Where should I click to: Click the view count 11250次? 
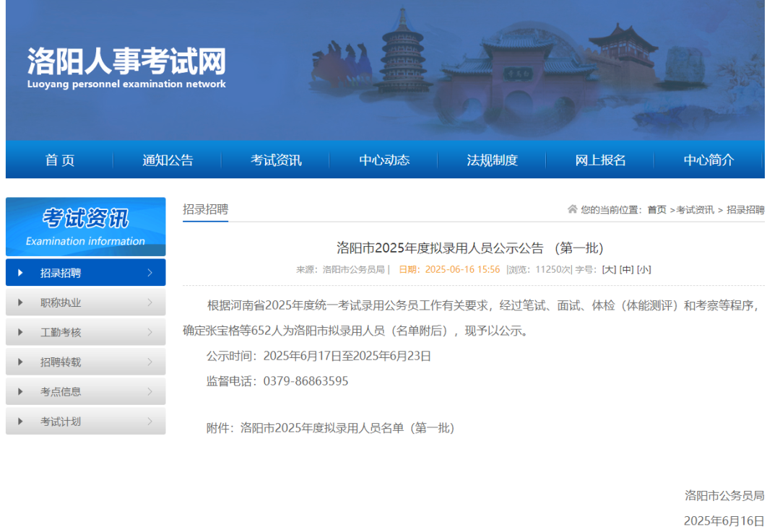pos(553,269)
